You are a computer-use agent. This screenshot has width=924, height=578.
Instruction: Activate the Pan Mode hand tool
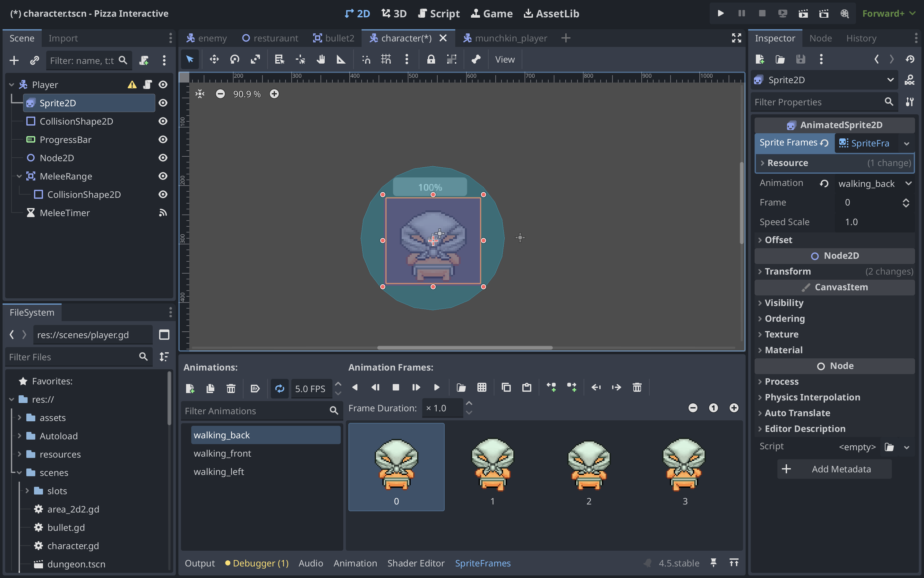(321, 59)
